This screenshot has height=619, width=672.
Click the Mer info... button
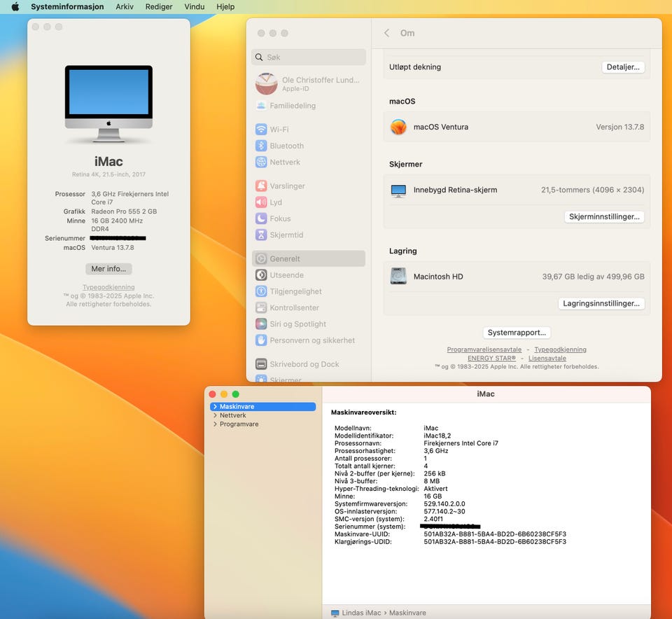(x=108, y=269)
